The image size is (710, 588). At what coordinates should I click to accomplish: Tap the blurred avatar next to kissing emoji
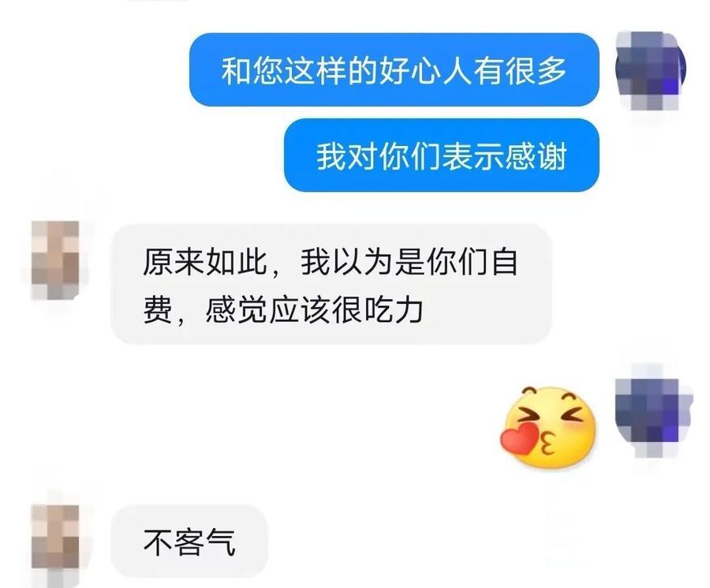[652, 410]
